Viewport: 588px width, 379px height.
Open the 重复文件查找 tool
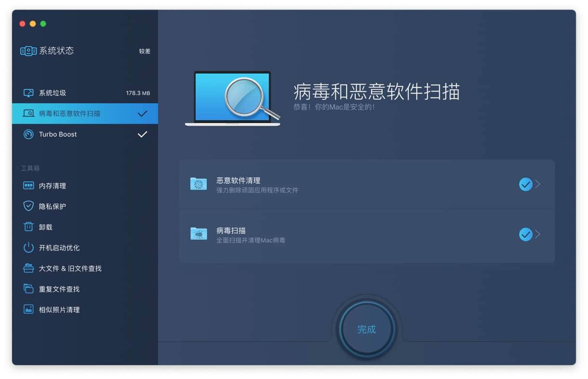pos(85,289)
